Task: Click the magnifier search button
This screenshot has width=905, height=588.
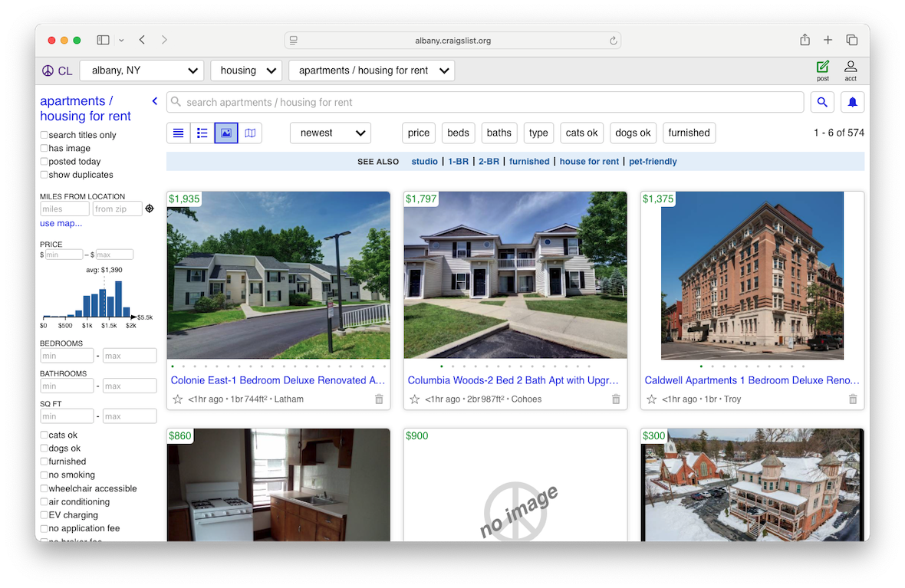Action: coord(822,102)
